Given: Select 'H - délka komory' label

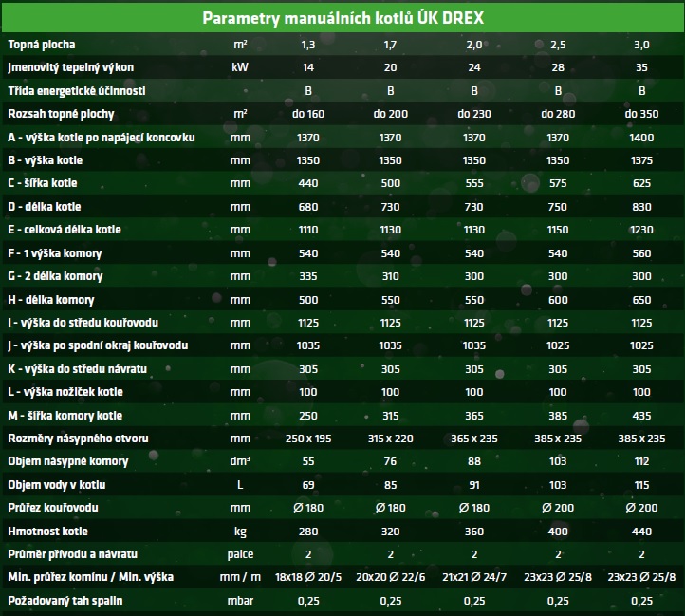Looking at the screenshot, I should coord(51,300).
